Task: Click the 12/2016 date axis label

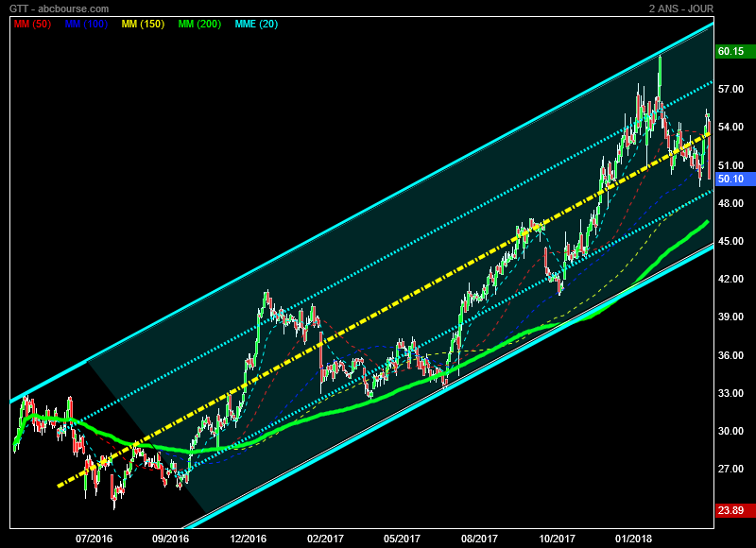Action: (x=248, y=539)
